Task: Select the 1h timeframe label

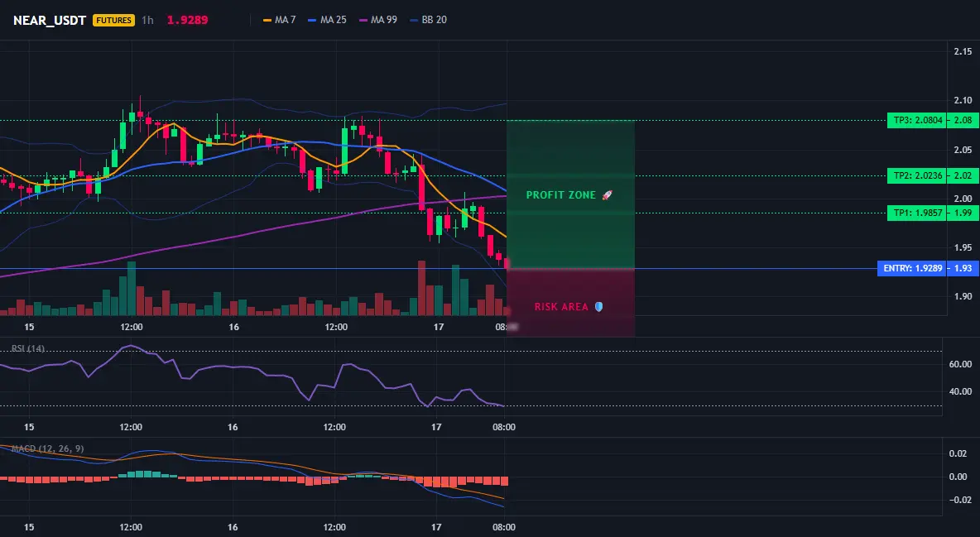Action: pos(147,20)
